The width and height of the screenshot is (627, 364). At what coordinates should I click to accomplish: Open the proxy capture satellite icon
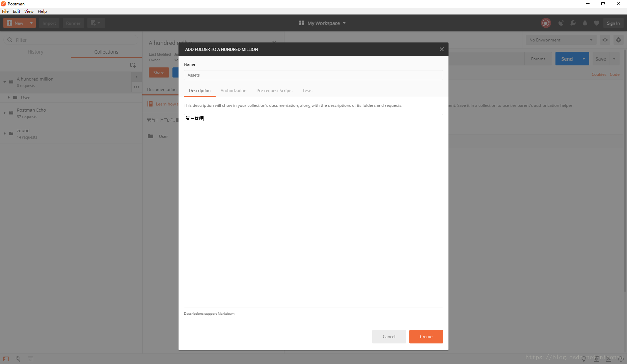coord(561,23)
